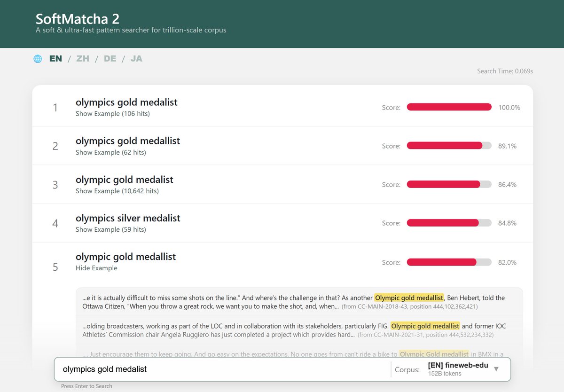Click the 89.1% score bar

coord(449,146)
